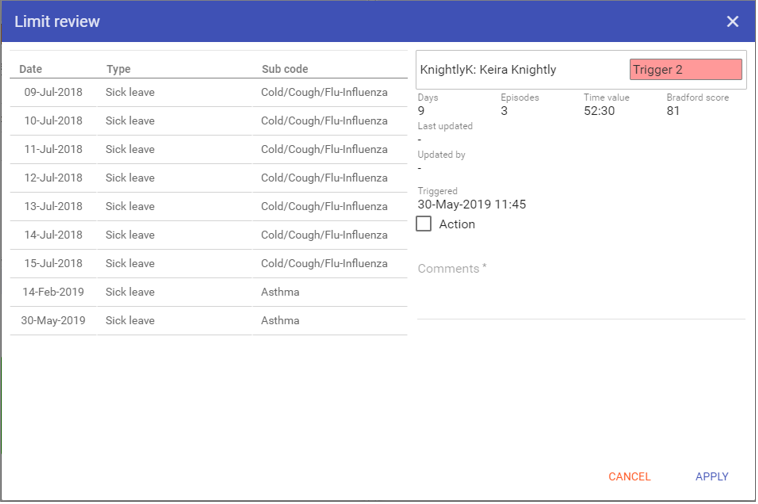Select the 13-Jul-2018 sick leave row

208,207
